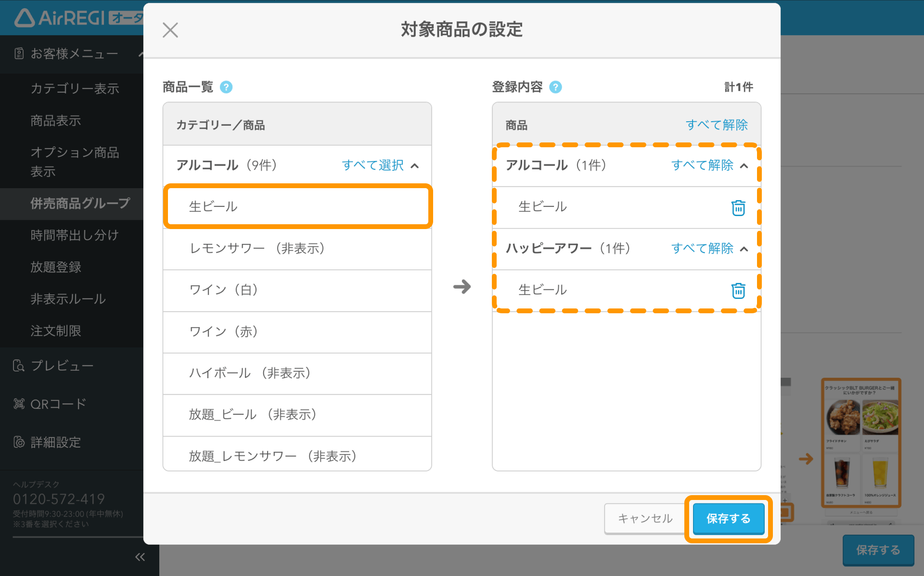Click the QRコード sidebar icon
The height and width of the screenshot is (576, 924).
tap(19, 404)
